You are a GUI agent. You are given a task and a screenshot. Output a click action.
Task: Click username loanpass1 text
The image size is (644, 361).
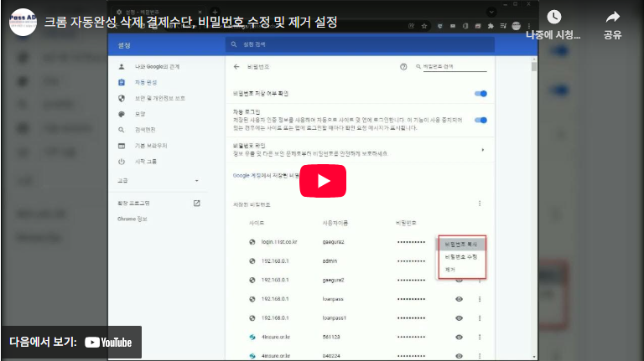[x=335, y=318]
